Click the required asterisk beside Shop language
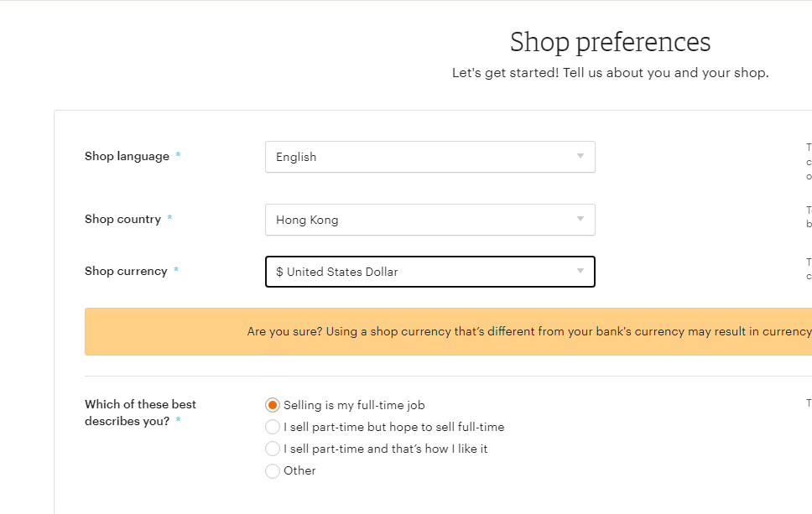 coord(178,157)
